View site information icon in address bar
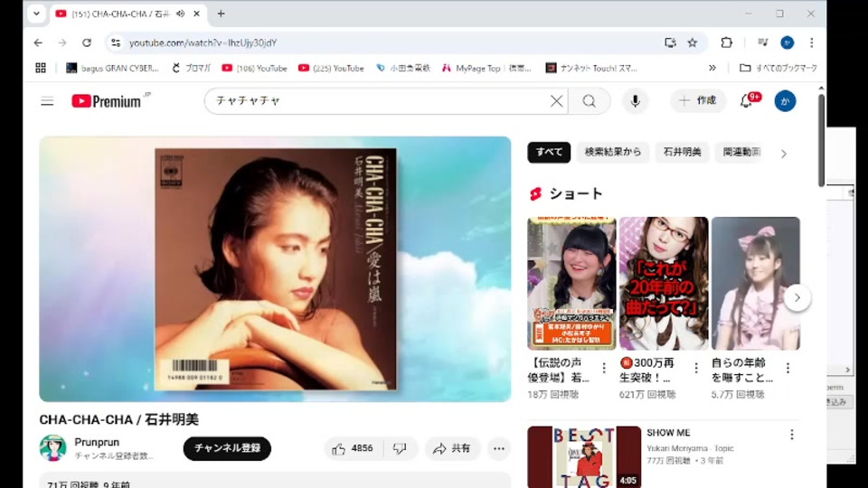This screenshot has height=488, width=868. coord(115,42)
